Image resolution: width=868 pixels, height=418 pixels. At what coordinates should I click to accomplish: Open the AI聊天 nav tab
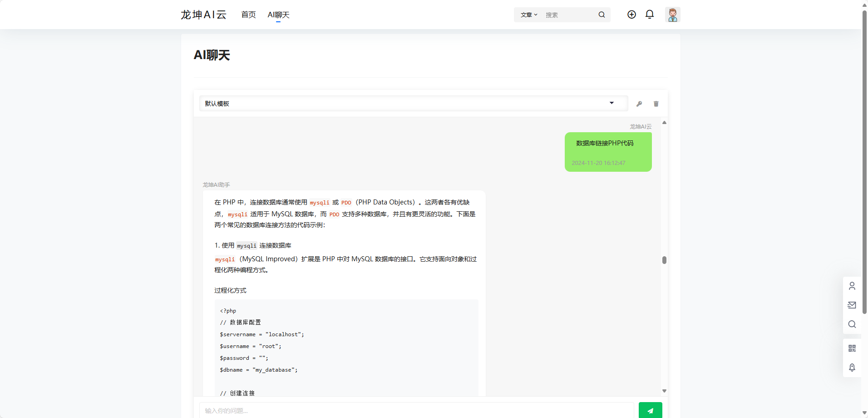coord(278,15)
